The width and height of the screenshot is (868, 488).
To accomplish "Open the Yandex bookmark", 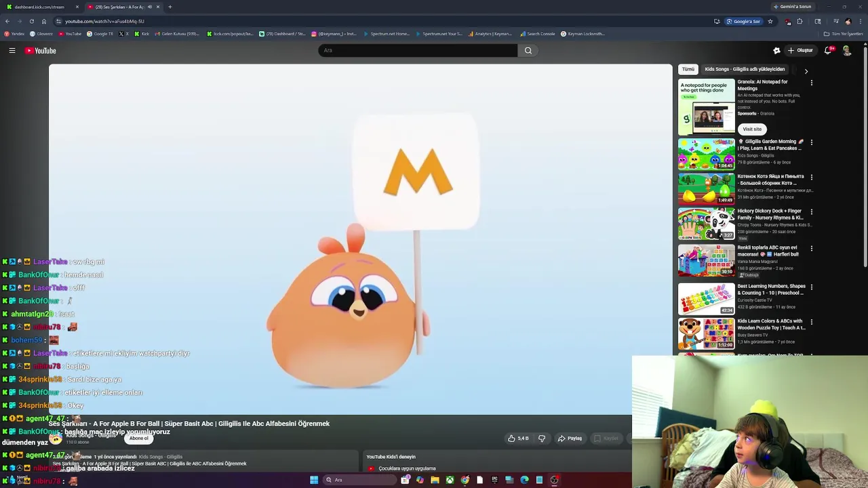I will pyautogui.click(x=14, y=34).
